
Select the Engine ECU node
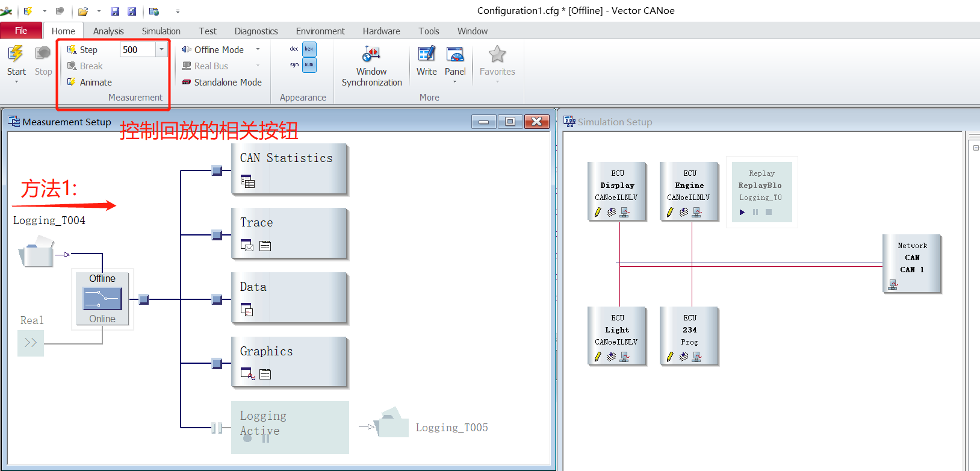[690, 192]
